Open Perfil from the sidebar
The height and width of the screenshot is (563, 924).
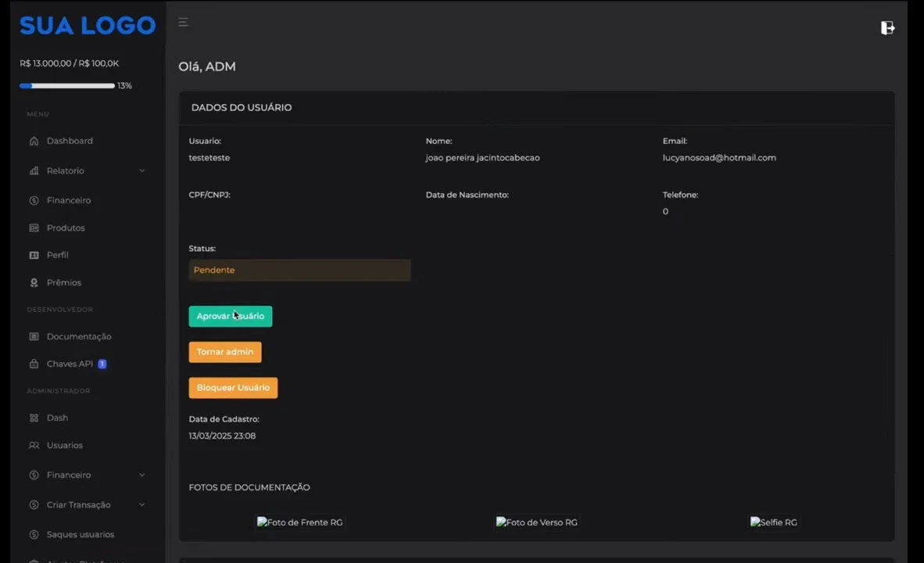57,255
